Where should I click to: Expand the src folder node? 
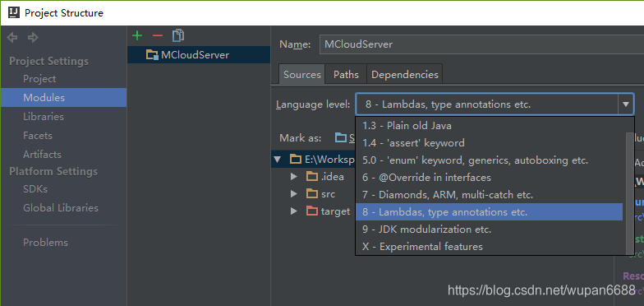click(294, 194)
